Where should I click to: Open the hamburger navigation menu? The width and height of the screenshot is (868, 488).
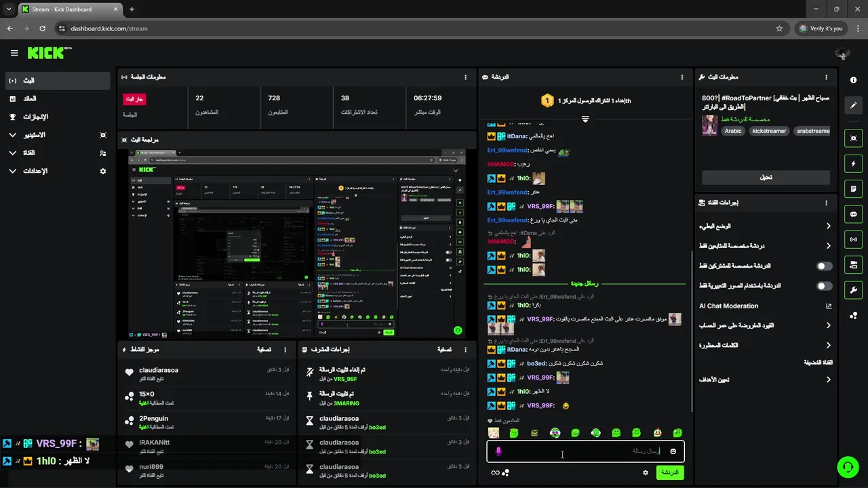(x=14, y=53)
